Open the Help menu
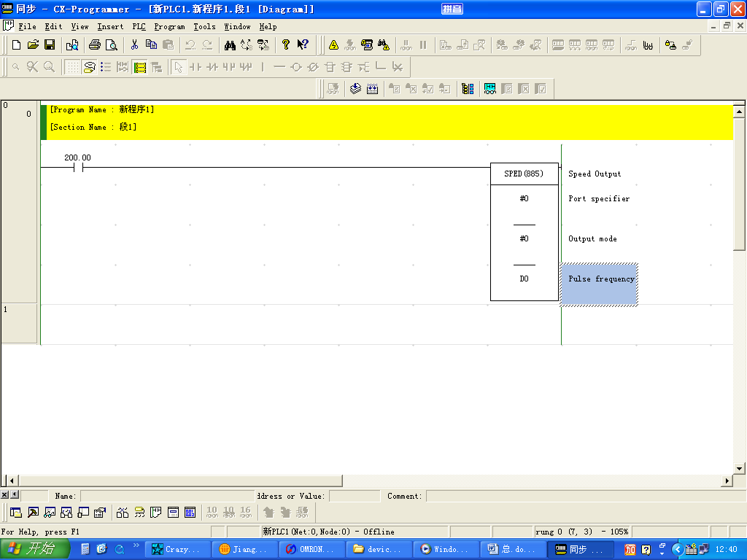 click(x=268, y=27)
